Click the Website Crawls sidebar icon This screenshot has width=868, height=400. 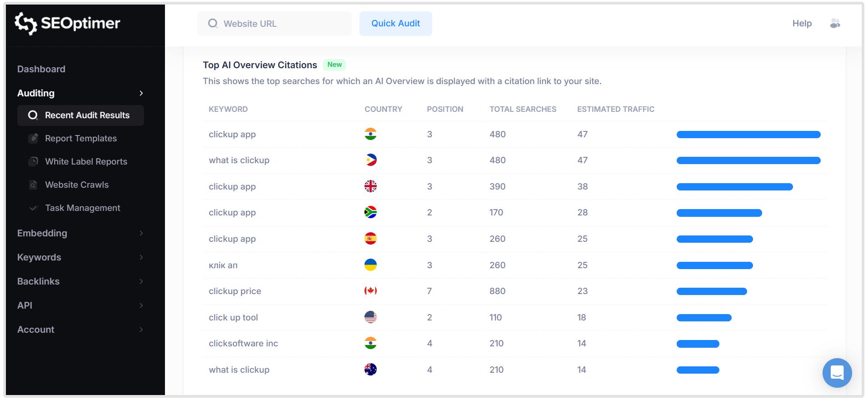point(33,185)
